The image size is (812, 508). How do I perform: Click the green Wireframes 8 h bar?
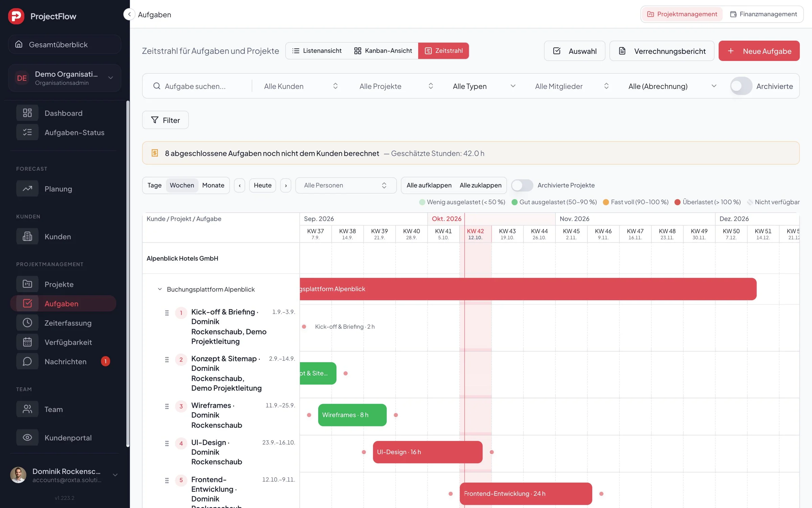point(352,415)
